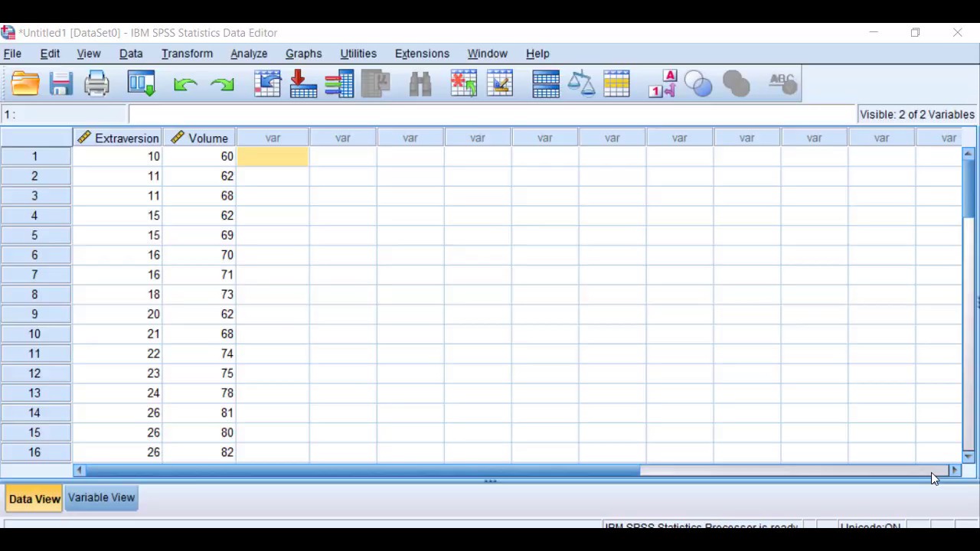Open the Edit menu

[50, 54]
